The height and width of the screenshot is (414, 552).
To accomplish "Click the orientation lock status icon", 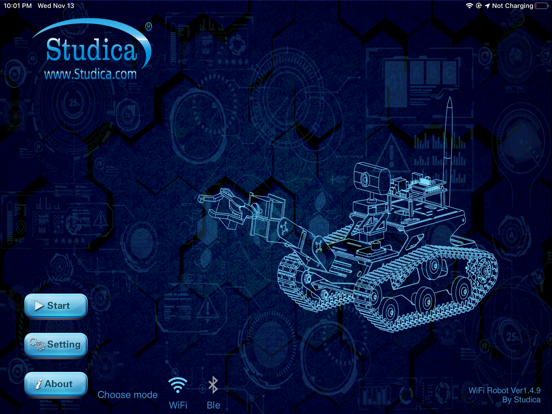I will coord(478,6).
